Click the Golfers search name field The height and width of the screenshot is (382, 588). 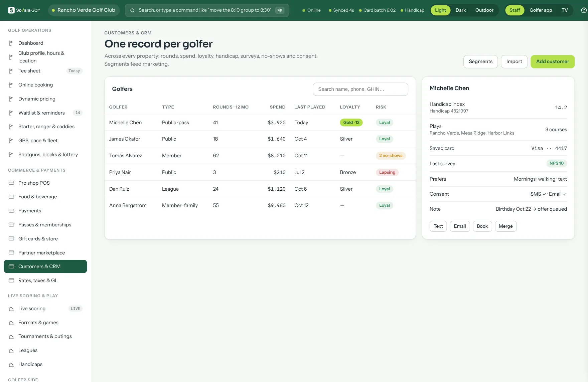(x=360, y=89)
